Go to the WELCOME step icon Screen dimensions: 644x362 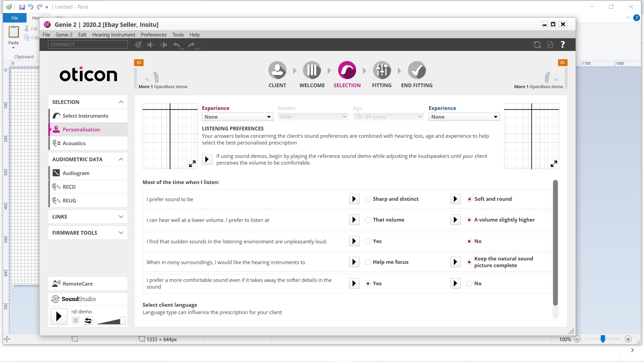click(312, 70)
